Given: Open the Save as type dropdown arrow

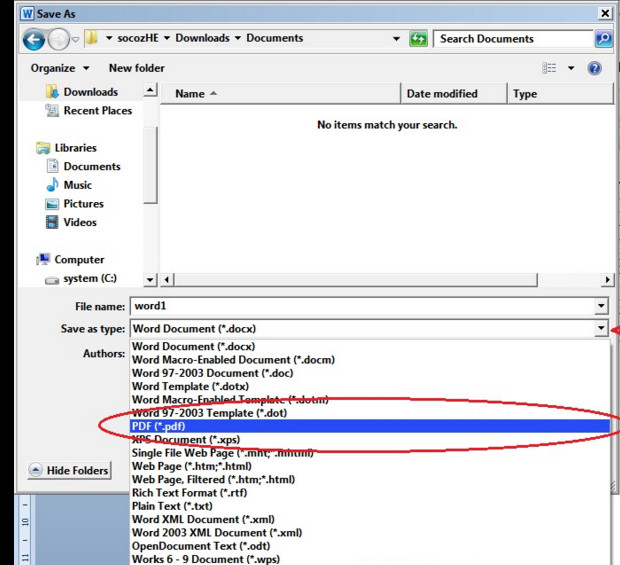Looking at the screenshot, I should [x=601, y=329].
